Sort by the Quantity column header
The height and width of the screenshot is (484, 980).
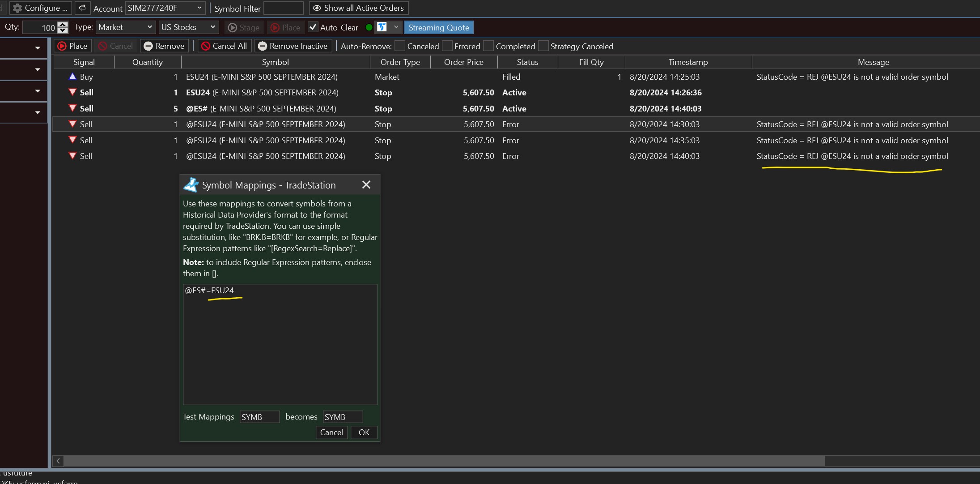tap(148, 62)
